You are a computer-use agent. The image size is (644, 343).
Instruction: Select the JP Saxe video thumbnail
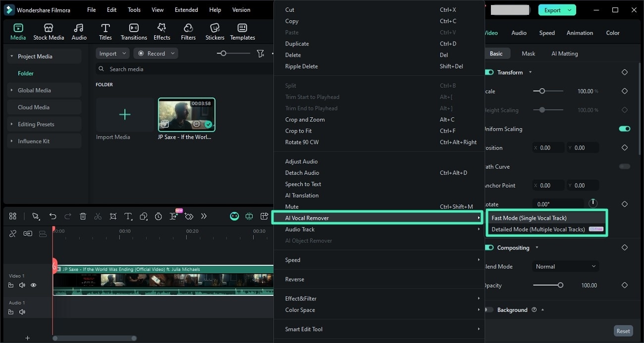(186, 114)
